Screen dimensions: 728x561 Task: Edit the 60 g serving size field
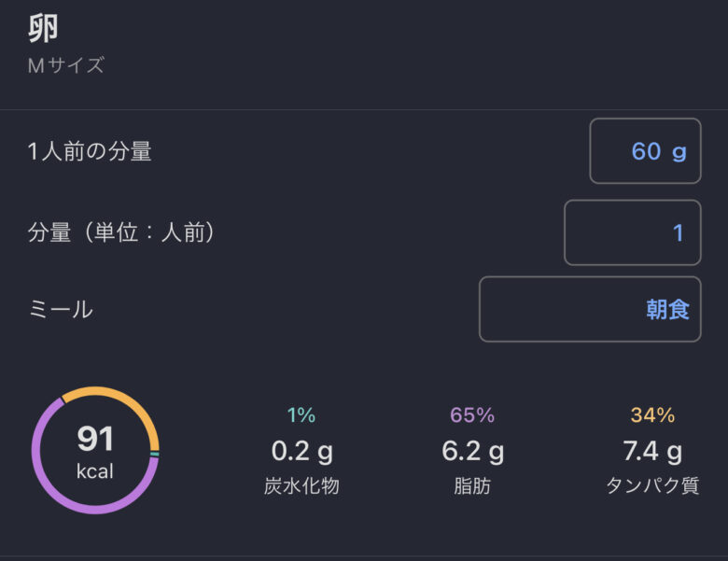tap(645, 151)
